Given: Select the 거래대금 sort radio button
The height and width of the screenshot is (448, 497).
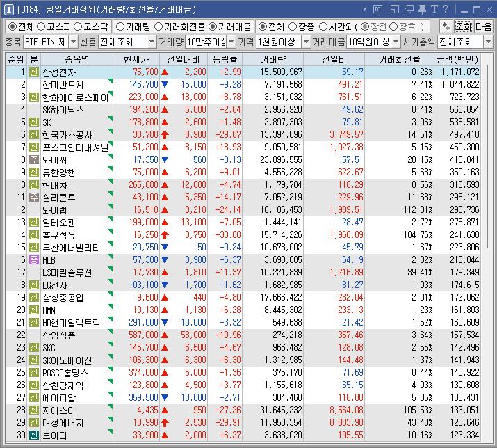Looking at the screenshot, I should pyautogui.click(x=213, y=26).
